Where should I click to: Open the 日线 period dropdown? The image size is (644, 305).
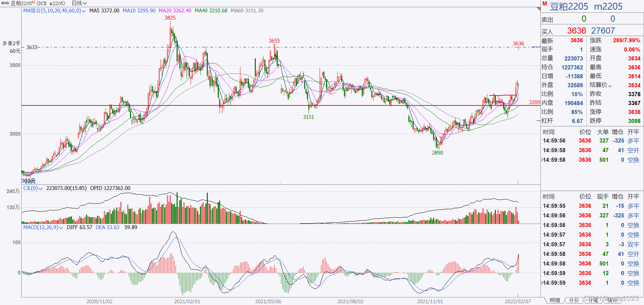(x=79, y=3)
